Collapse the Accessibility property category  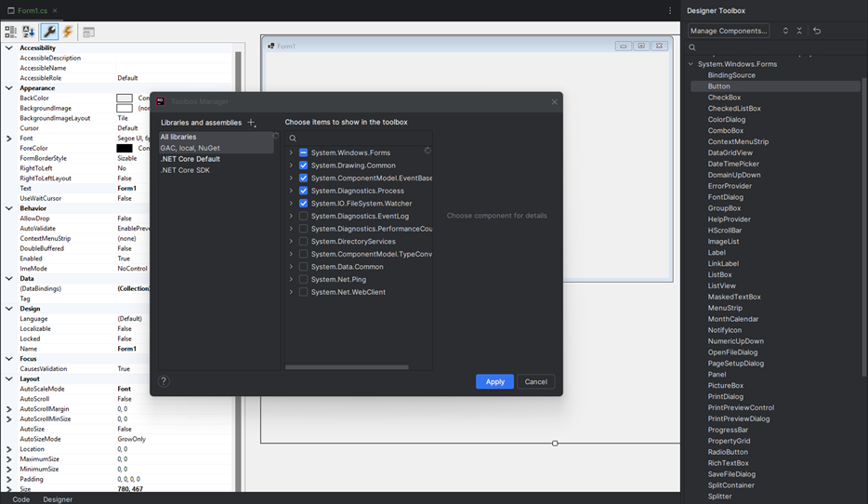[9, 48]
